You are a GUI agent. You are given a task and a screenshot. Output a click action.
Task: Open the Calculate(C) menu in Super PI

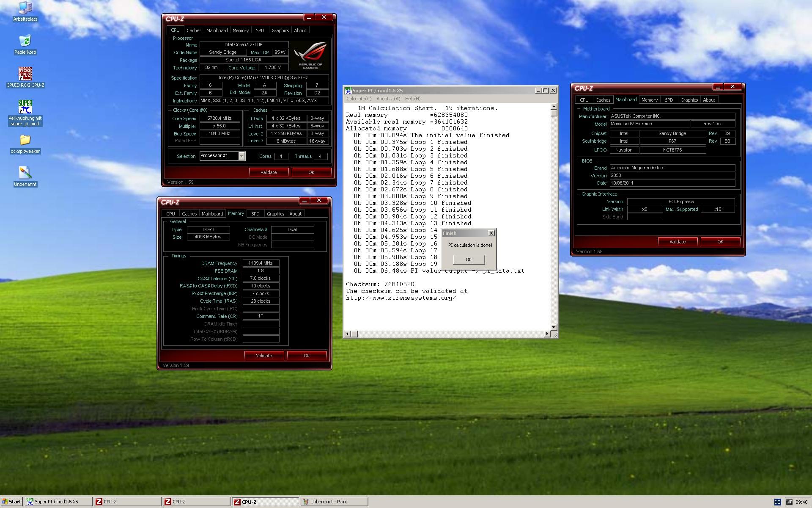click(x=359, y=99)
